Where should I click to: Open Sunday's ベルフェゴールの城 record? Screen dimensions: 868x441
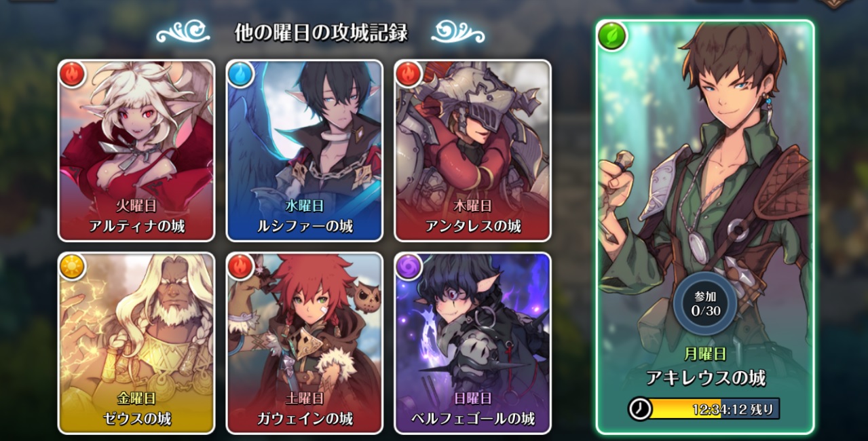(472, 343)
